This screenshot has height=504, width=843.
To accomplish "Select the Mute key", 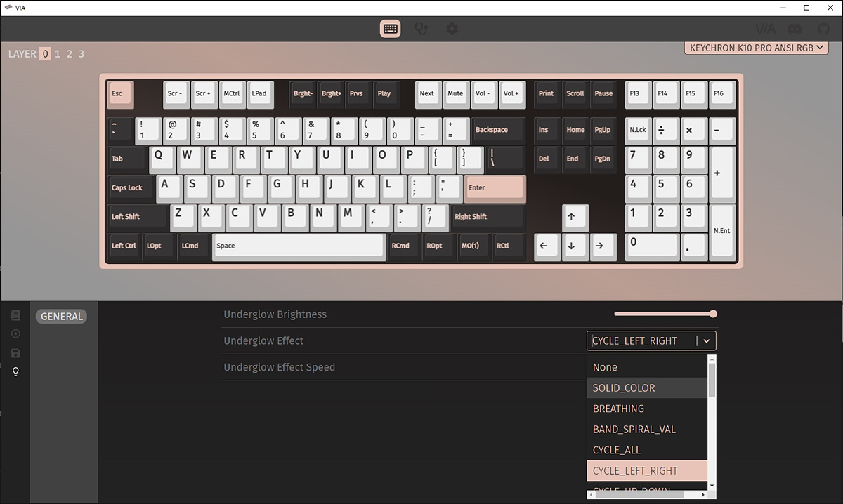I will point(455,95).
